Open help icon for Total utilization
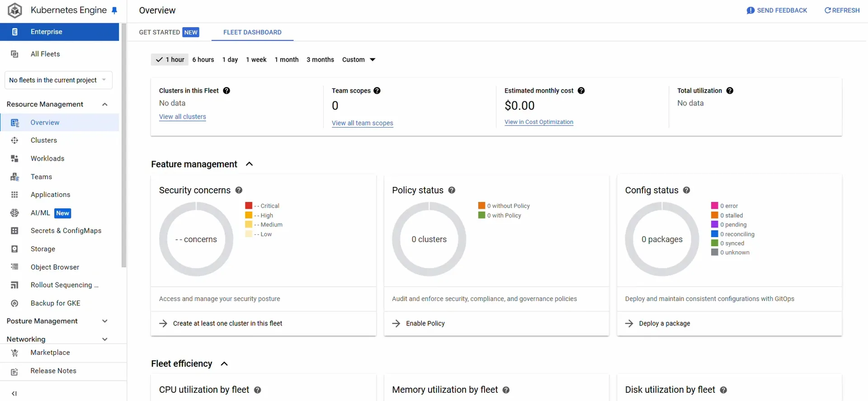 (x=730, y=91)
